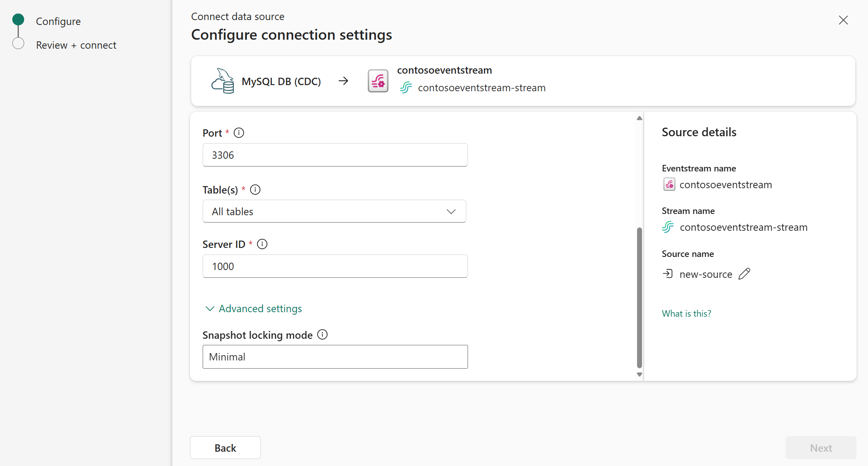Click the bold contosoeventstream title in header

[444, 70]
